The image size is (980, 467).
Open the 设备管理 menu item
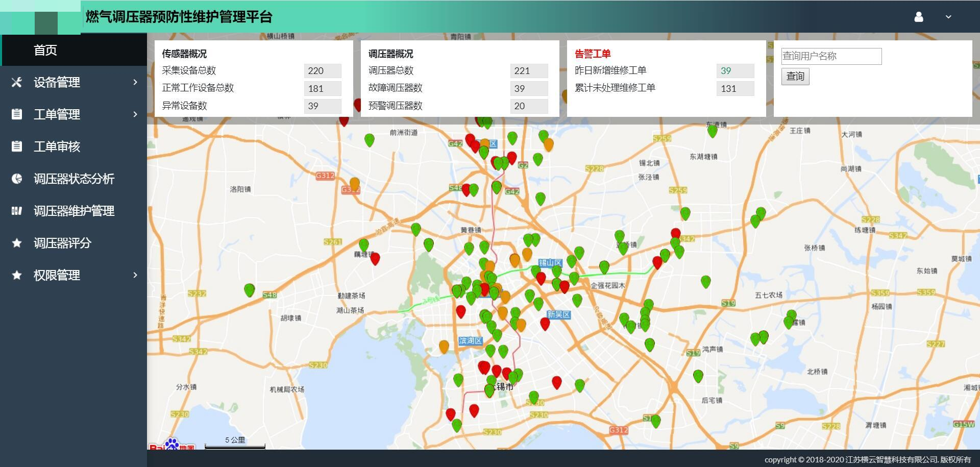click(73, 82)
